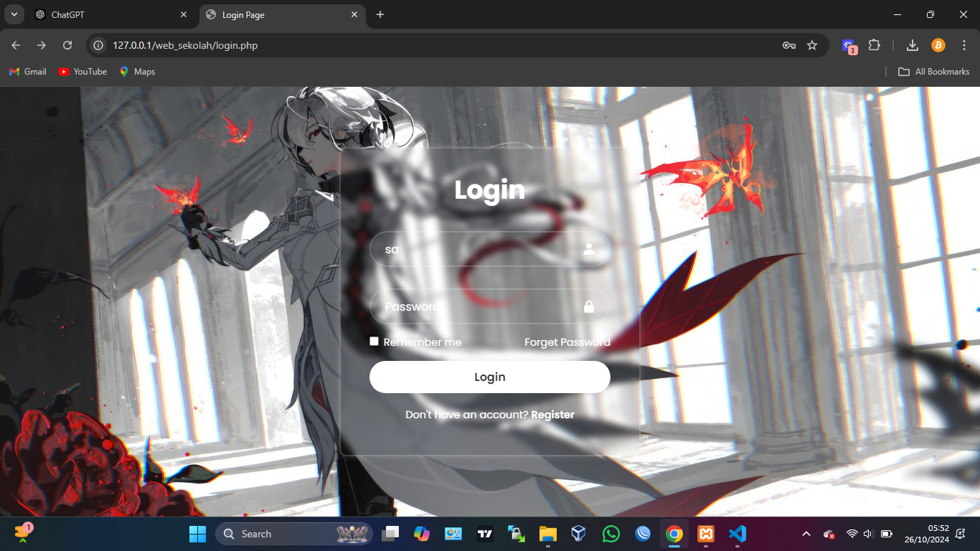Screen dimensions: 980x551
Task: Bookmark this page with the star
Action: click(812, 45)
